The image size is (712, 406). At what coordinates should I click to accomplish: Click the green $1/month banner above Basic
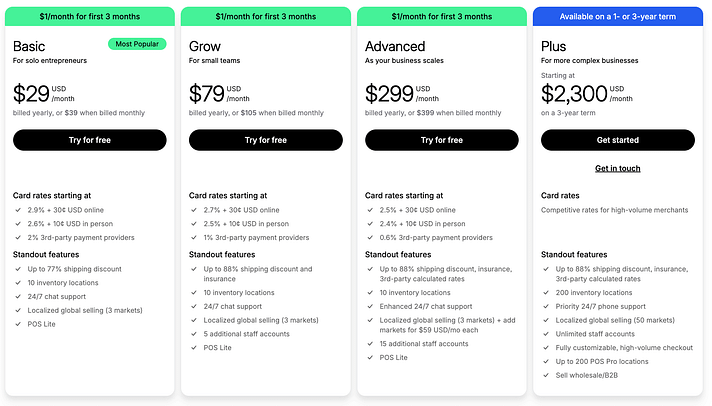90,16
